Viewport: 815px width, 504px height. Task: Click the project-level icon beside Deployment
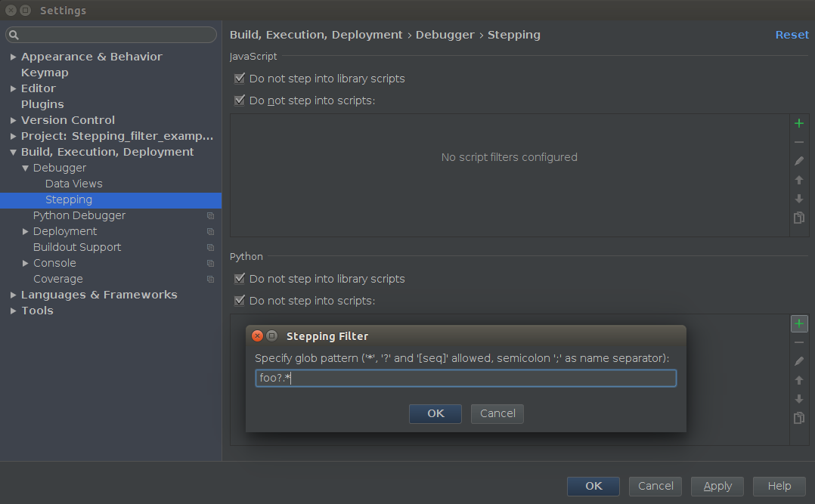coord(210,232)
